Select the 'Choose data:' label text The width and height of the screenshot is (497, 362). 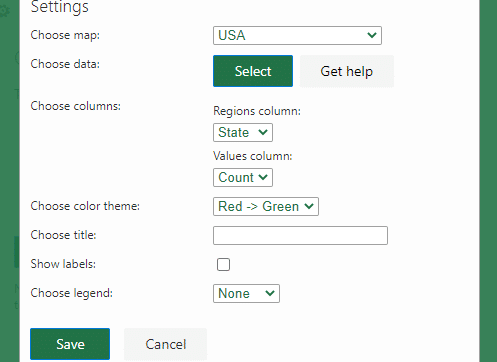(x=65, y=64)
